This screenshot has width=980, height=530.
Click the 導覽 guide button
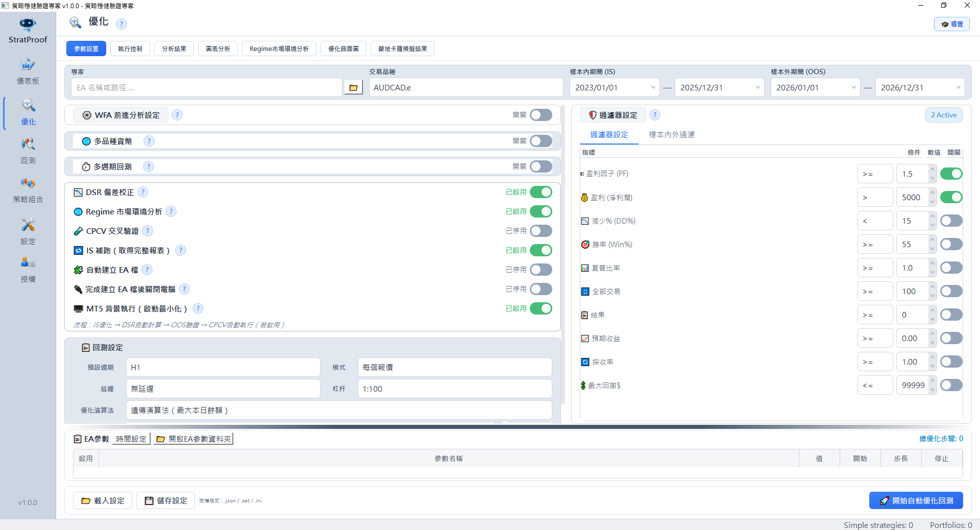(952, 24)
